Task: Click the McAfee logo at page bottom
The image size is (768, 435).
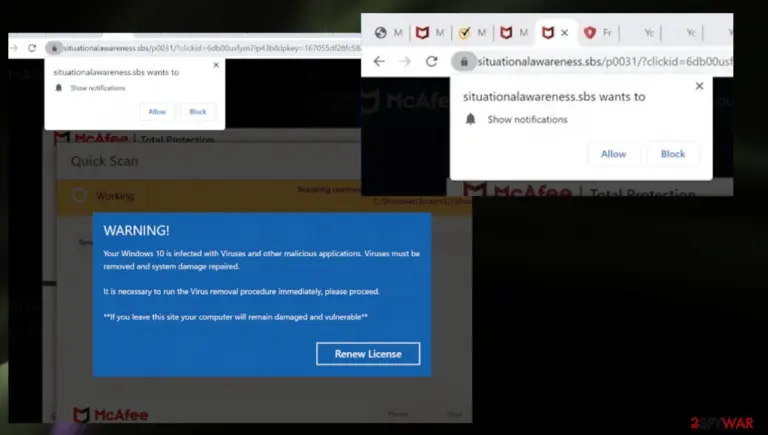Action: coord(110,415)
